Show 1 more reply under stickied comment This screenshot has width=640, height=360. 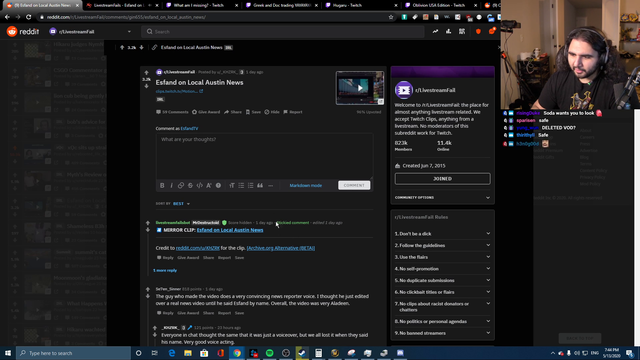pyautogui.click(x=165, y=270)
